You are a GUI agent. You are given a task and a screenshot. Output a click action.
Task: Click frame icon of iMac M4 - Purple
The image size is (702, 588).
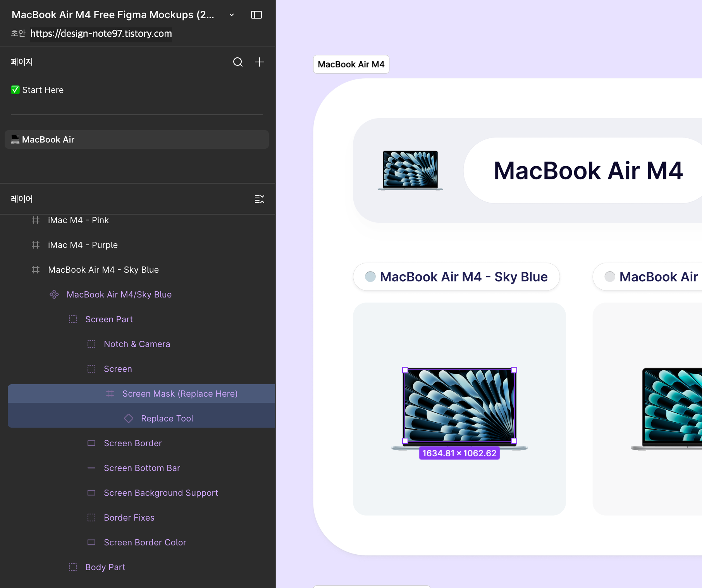click(x=36, y=245)
